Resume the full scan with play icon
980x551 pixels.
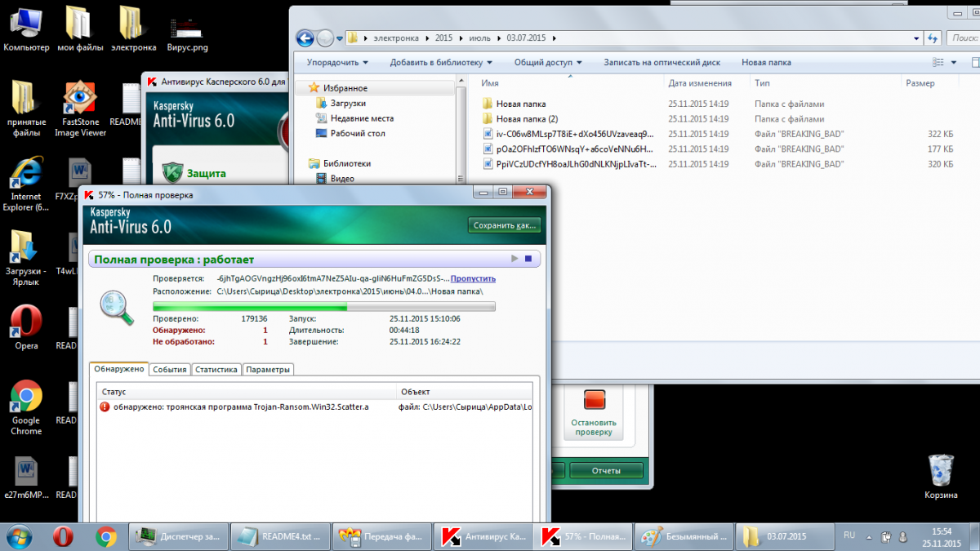coord(514,259)
